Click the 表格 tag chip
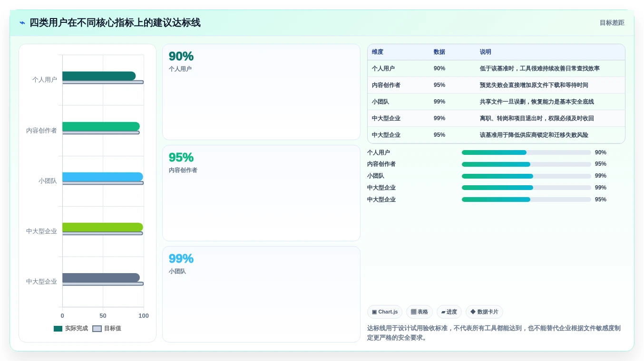Viewport: 644px width, 361px height. [420, 312]
